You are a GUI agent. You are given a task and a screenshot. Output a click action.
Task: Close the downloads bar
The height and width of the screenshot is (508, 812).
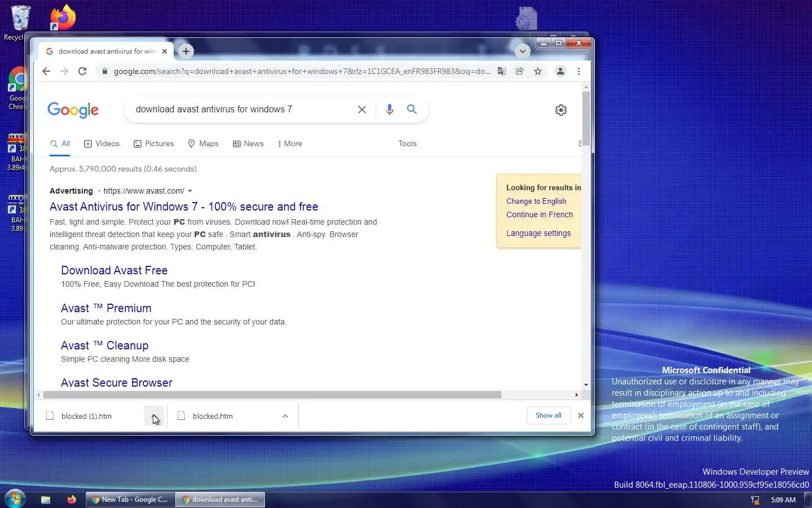pyautogui.click(x=581, y=415)
